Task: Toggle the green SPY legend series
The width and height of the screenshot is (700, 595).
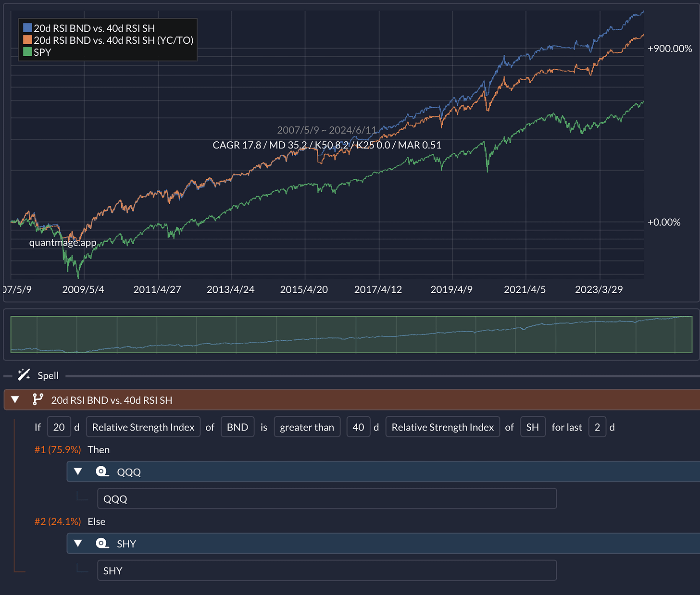Action: coord(37,52)
